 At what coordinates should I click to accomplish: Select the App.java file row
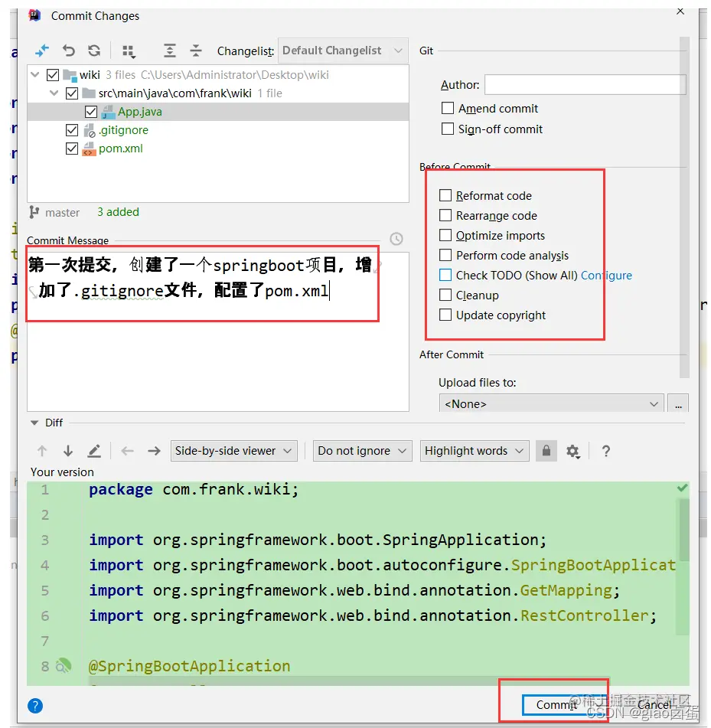[x=218, y=112]
